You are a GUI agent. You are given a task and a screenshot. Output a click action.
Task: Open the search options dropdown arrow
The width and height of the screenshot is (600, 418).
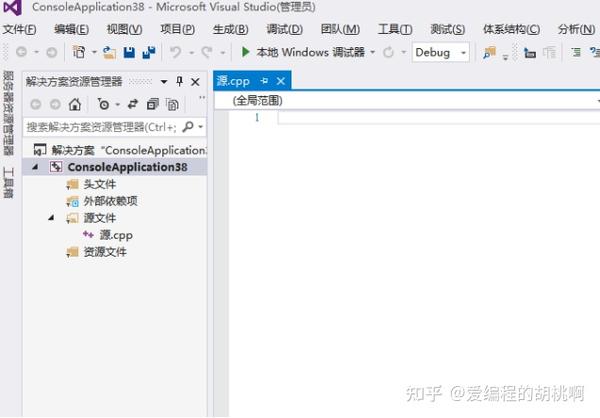coord(201,127)
